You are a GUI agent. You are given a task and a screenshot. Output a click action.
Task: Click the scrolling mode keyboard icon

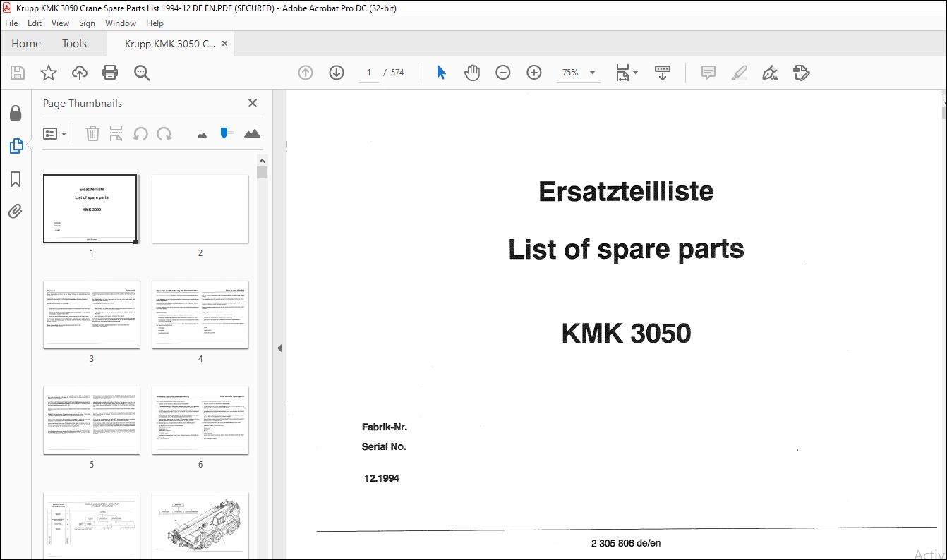coord(662,73)
